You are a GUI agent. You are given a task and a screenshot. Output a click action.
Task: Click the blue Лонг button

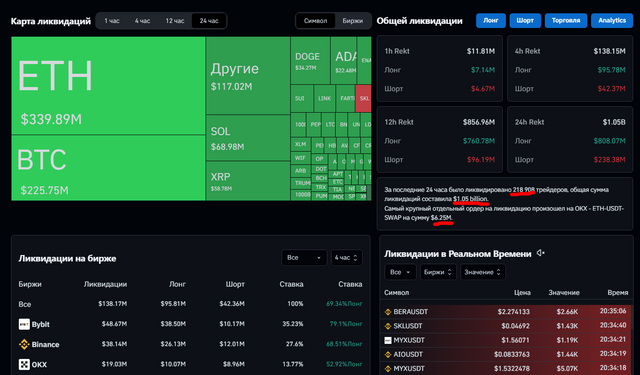click(x=491, y=20)
